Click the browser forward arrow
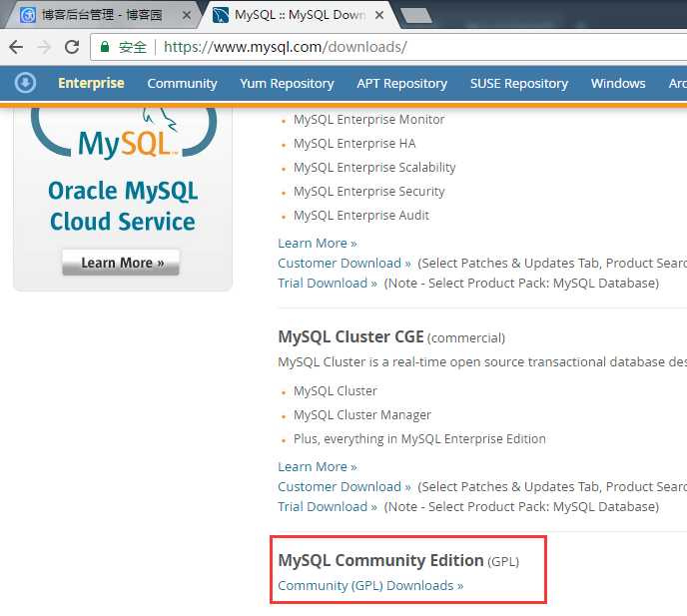 [44, 47]
